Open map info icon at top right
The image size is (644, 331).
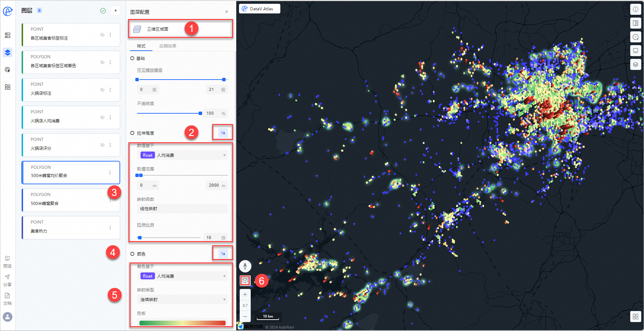click(635, 9)
